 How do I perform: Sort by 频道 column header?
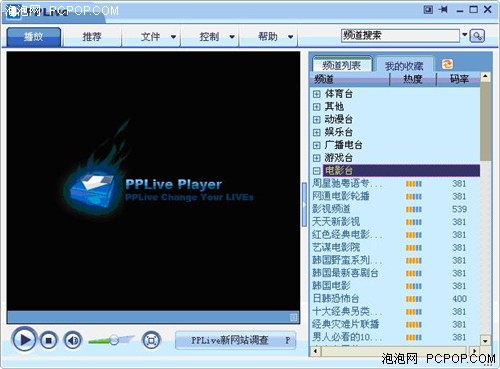[350, 79]
